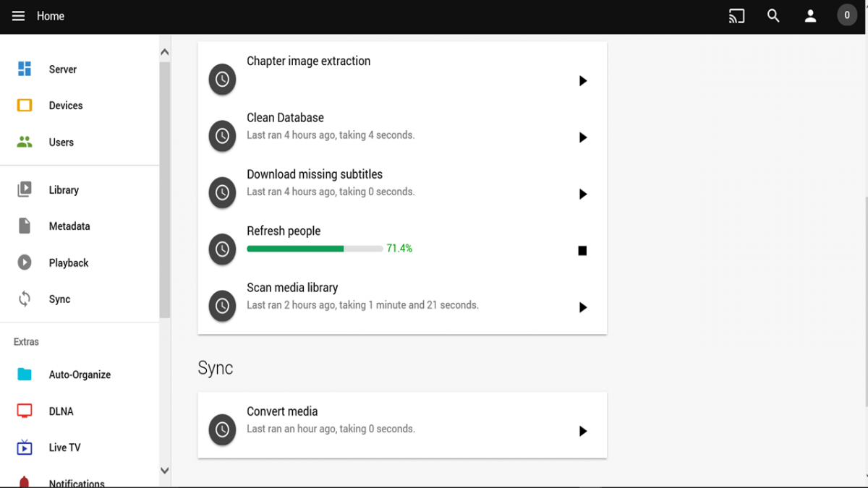
Task: Click the Cast to device icon
Action: point(736,16)
